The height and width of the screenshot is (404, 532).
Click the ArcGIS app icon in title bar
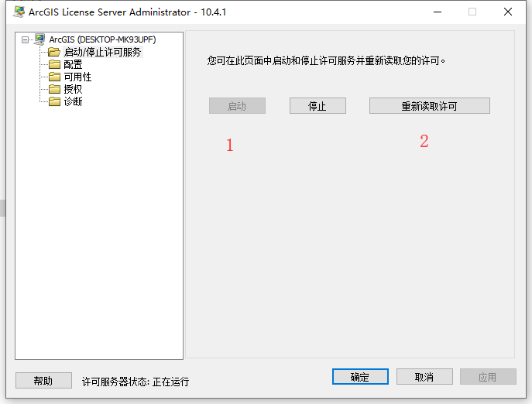pos(19,12)
